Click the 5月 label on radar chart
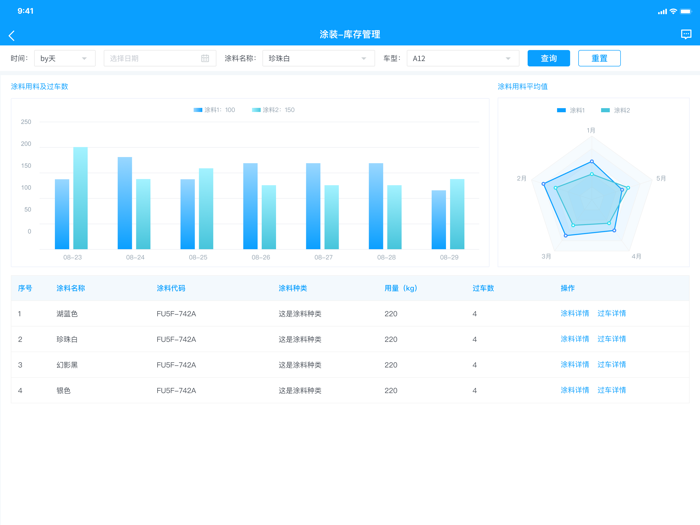The image size is (700, 525). (661, 179)
